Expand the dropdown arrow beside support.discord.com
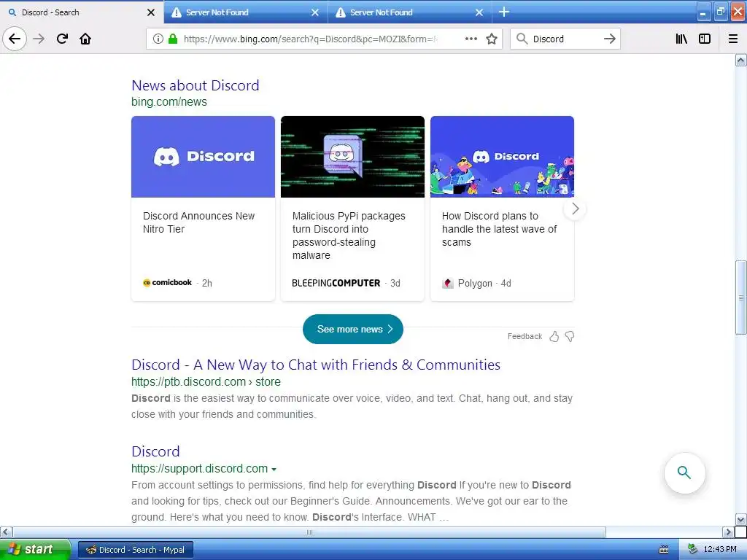The image size is (747, 560). click(x=274, y=470)
